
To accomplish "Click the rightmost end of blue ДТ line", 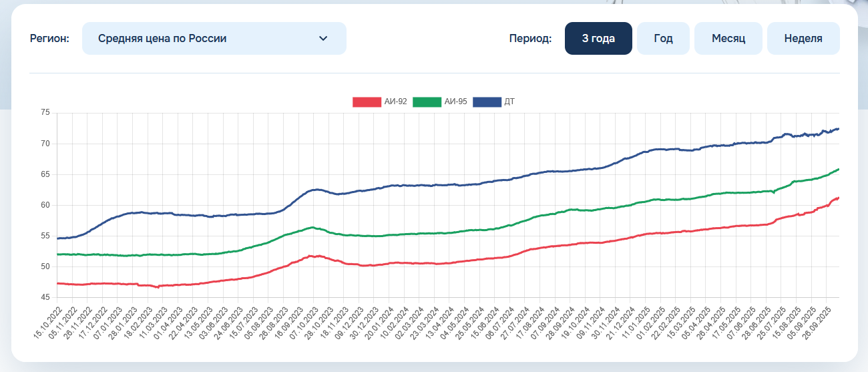I will (x=838, y=128).
